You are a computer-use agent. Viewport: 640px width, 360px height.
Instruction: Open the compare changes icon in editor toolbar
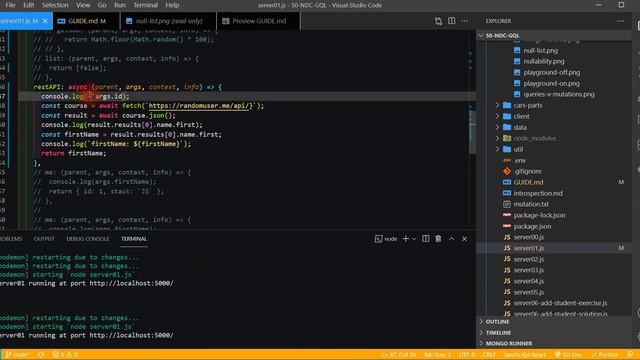pos(438,21)
